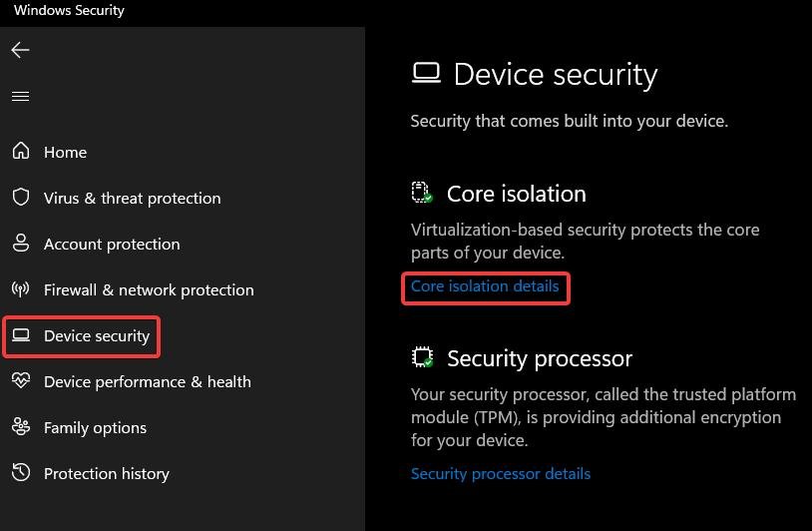This screenshot has height=531, width=812.
Task: Click the Device security laptop icon in sidebar
Action: [21, 335]
